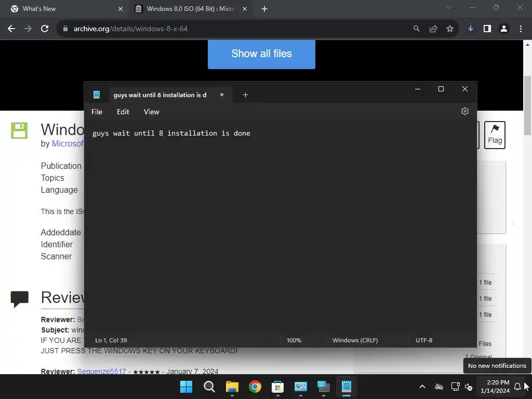Close the What's New Chrome tab
The width and height of the screenshot is (532, 399).
[x=121, y=9]
